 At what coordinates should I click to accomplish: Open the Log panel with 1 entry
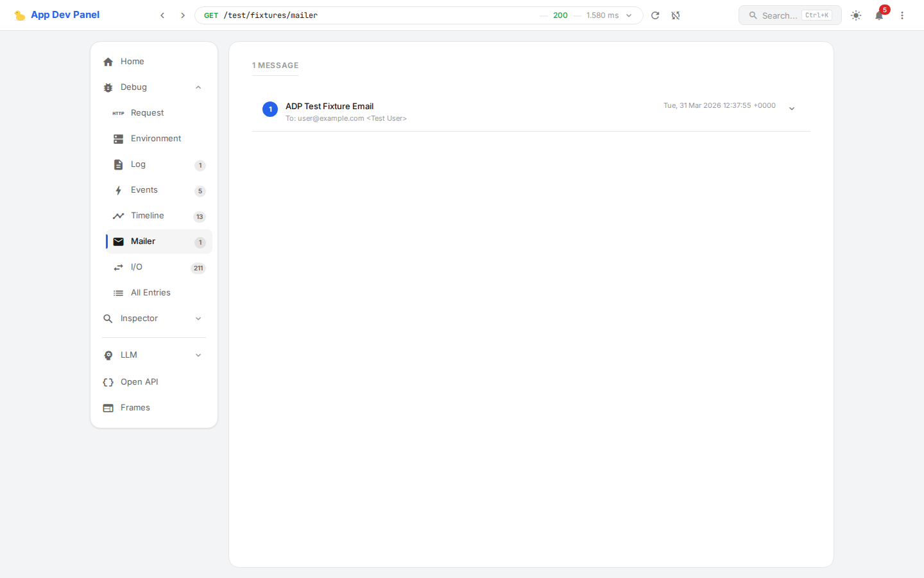138,164
